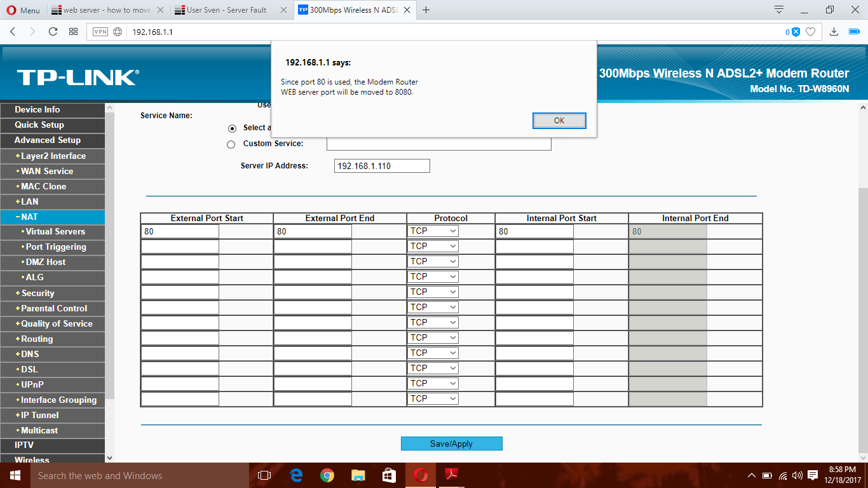868x488 pixels.
Task: Click the Save/Apply button
Action: click(451, 444)
